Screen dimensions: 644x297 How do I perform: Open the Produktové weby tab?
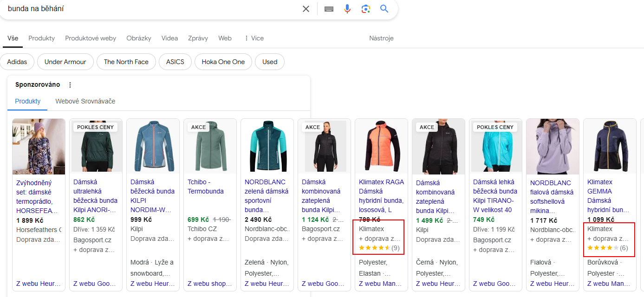[91, 38]
